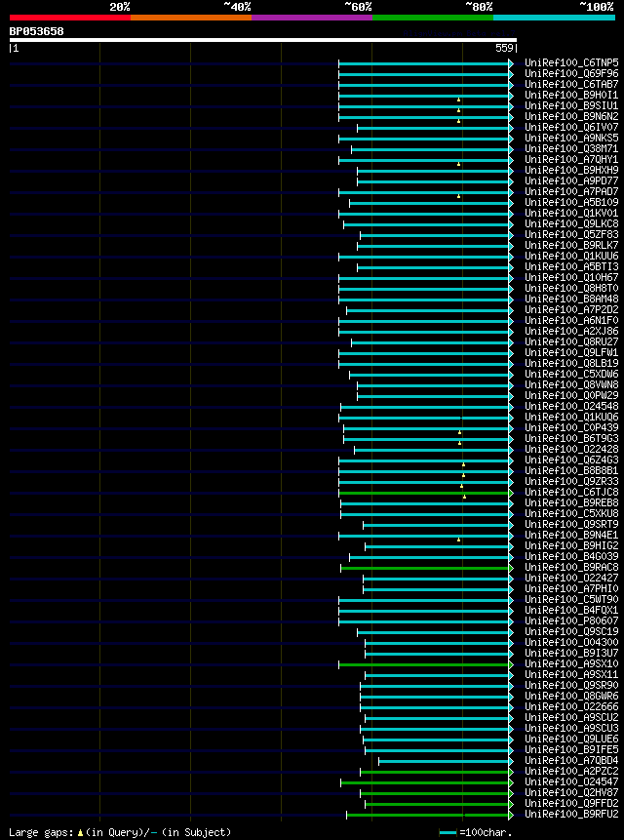Image resolution: width=624 pixels, height=840 pixels.
Task: Select the UniRef100_O22428 entry
Action: point(571,449)
